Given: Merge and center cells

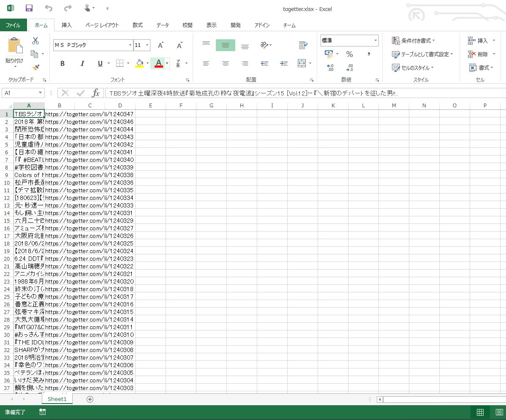Looking at the screenshot, I should point(302,63).
